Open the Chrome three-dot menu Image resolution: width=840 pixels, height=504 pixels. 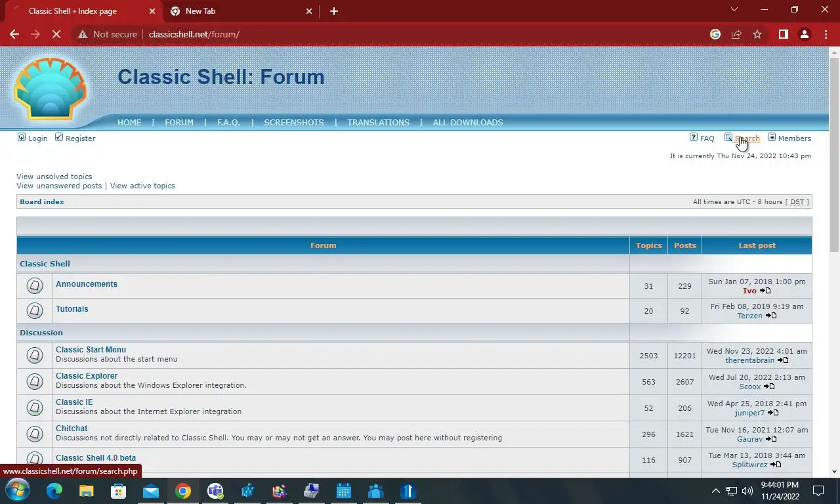[x=826, y=34]
